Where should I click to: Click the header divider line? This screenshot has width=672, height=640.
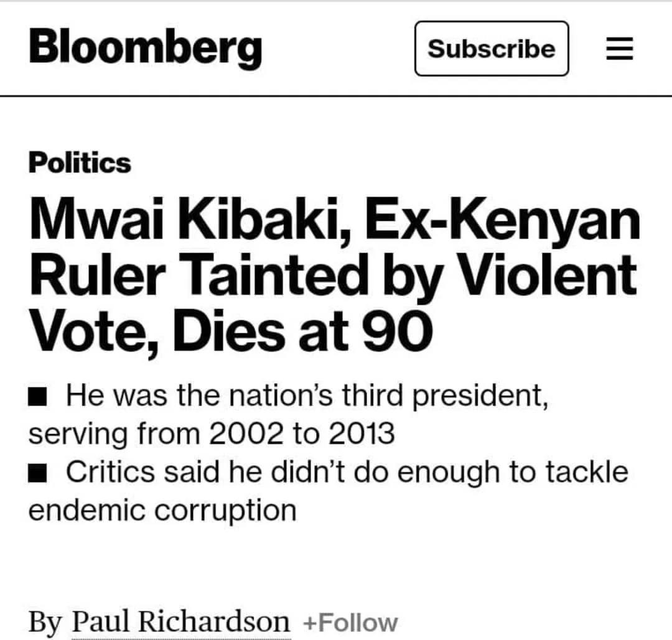[x=336, y=96]
